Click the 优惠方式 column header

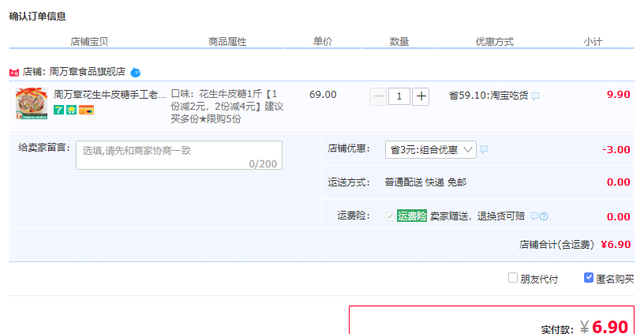[x=495, y=42]
